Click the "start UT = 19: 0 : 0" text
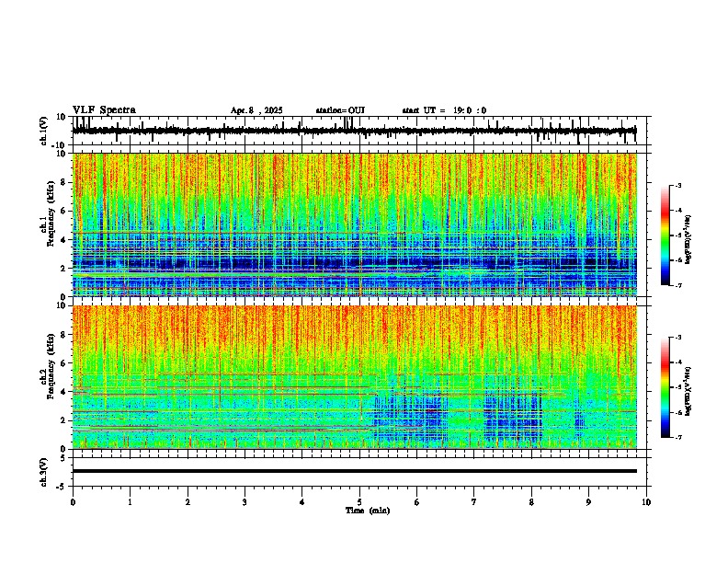Image resolution: width=728 pixels, height=563 pixels. point(444,110)
